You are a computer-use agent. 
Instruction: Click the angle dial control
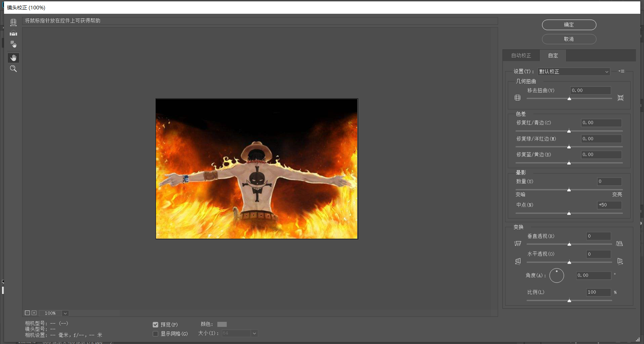(557, 276)
